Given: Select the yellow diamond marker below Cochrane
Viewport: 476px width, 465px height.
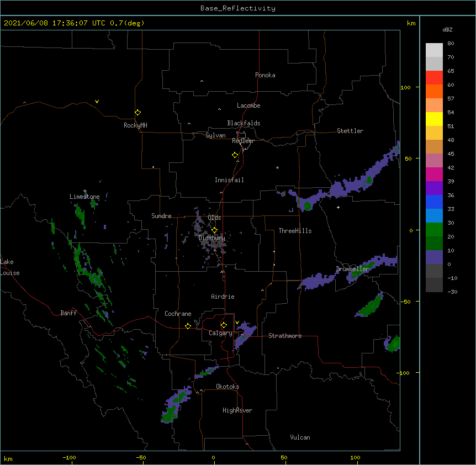Looking at the screenshot, I should 188,326.
